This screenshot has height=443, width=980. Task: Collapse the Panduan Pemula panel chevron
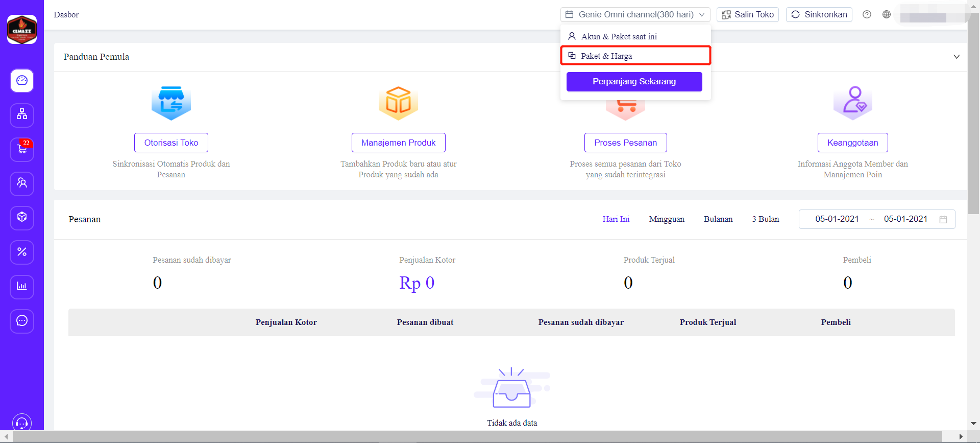tap(956, 57)
